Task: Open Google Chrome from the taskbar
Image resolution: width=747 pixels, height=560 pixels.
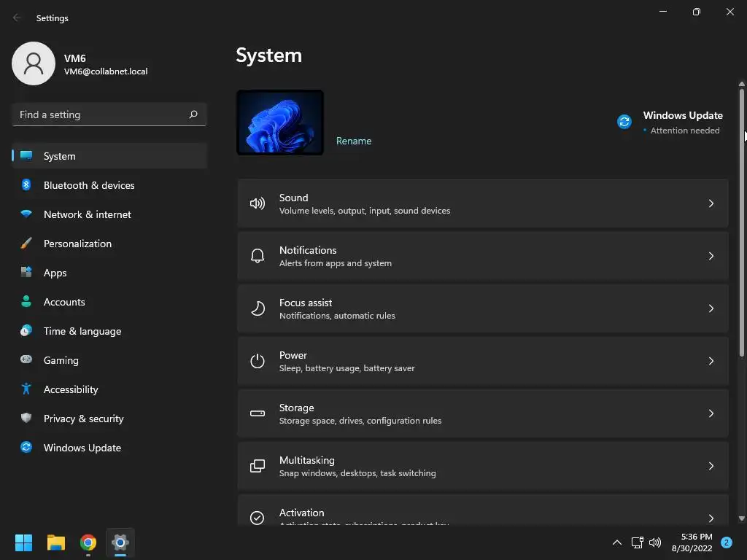Action: [x=88, y=542]
